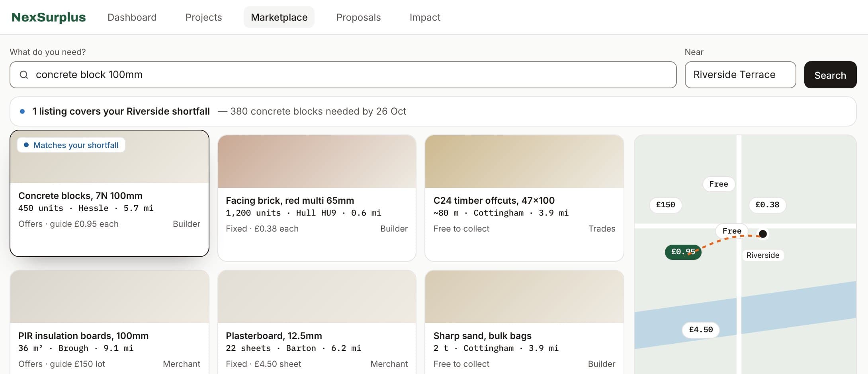The height and width of the screenshot is (374, 868).
Task: Open the Riverside shortfall banner
Action: click(433, 111)
